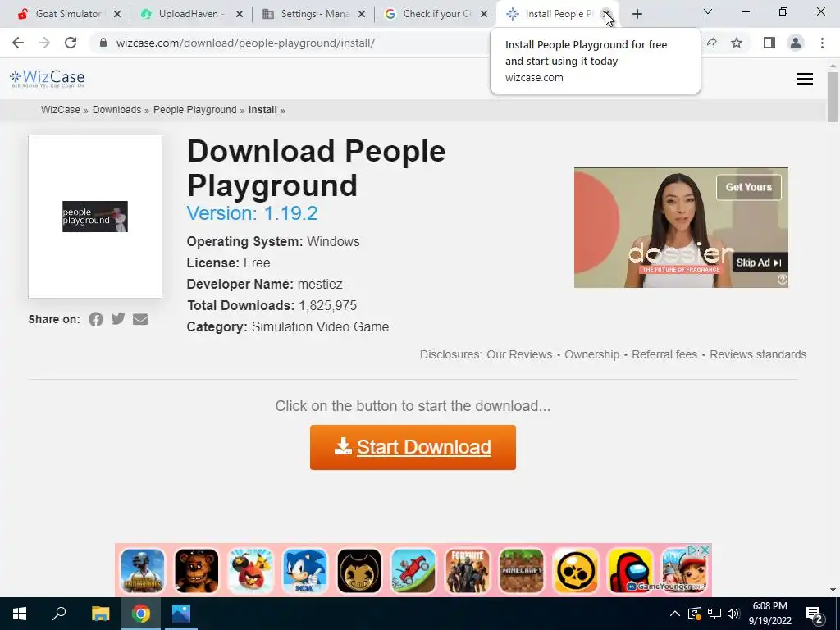
Task: Click the Among Us game icon
Action: (x=629, y=571)
